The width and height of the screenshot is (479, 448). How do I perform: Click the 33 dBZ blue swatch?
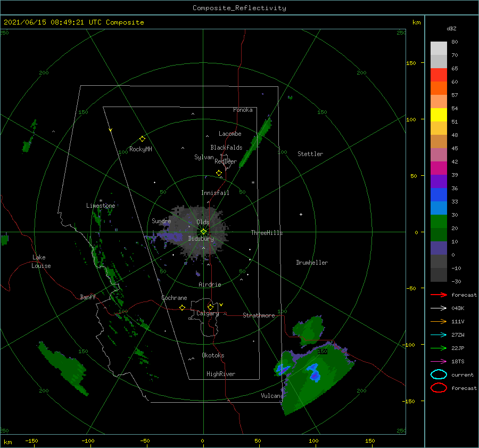click(439, 195)
